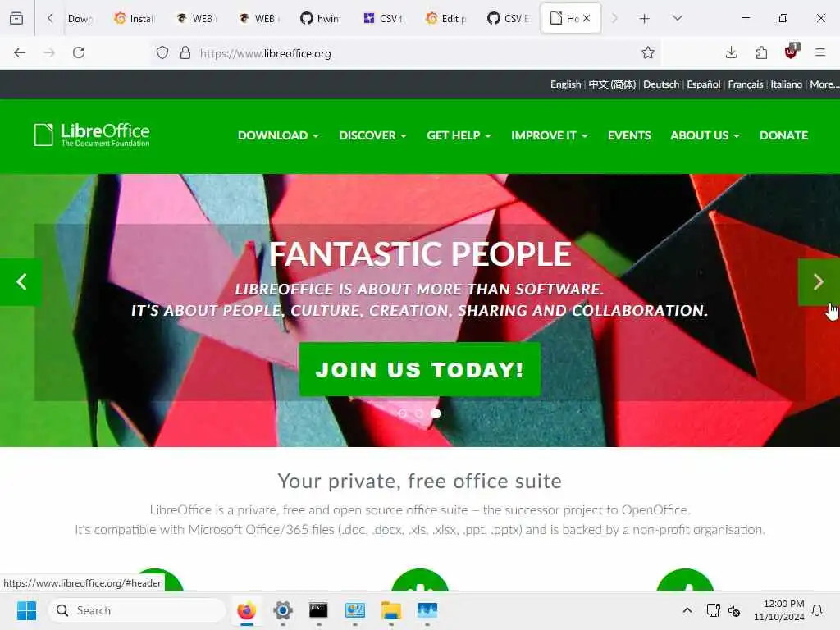Click the JOIN US TODAY! button
Image resolution: width=840 pixels, height=630 pixels.
419,370
